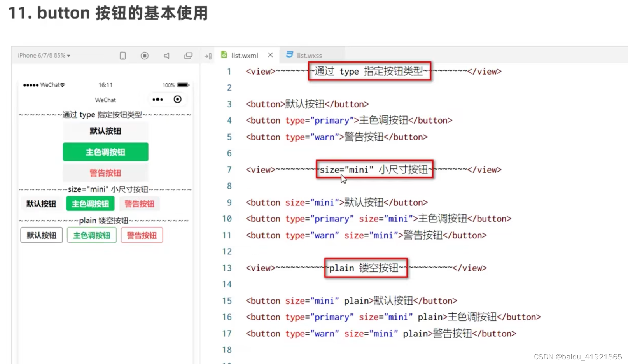Click the size="mini" code on line 9
Screen dimensions: 628x364
(312, 203)
